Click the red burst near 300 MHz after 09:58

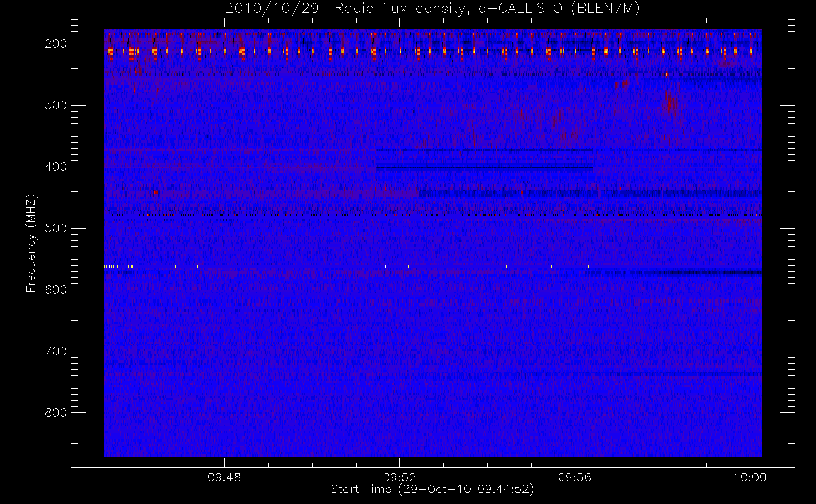pos(670,102)
